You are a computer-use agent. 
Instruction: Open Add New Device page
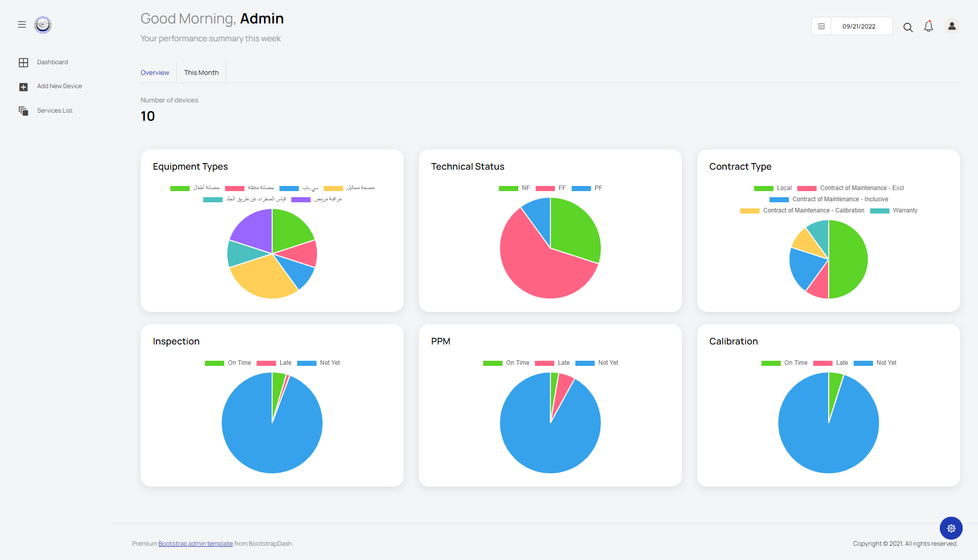pyautogui.click(x=60, y=86)
